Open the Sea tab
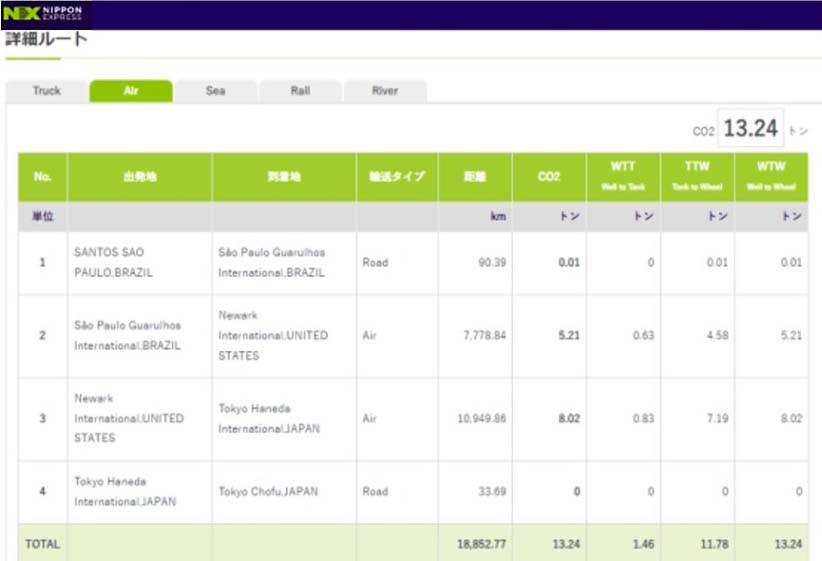The height and width of the screenshot is (561, 822). tap(215, 91)
